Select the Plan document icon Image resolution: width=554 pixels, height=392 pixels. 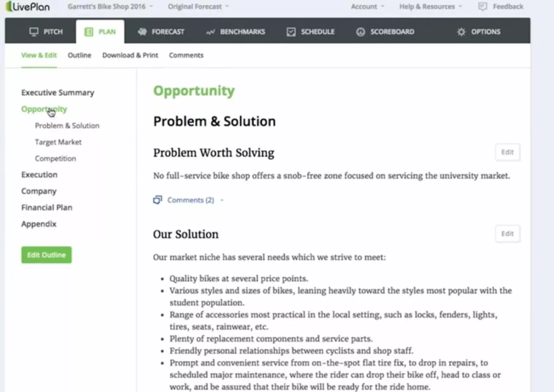[x=89, y=31]
